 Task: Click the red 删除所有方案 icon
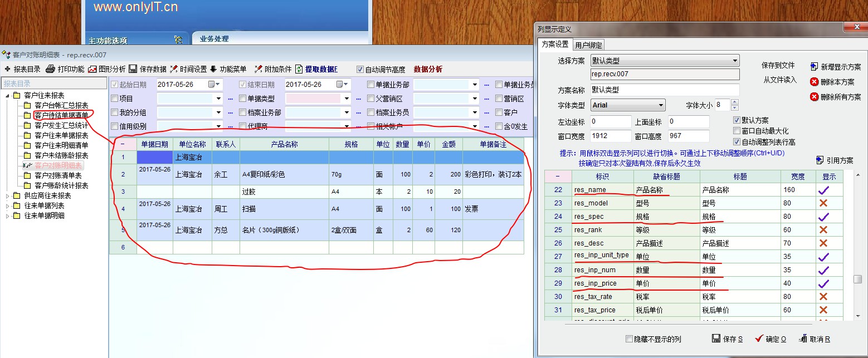[814, 97]
